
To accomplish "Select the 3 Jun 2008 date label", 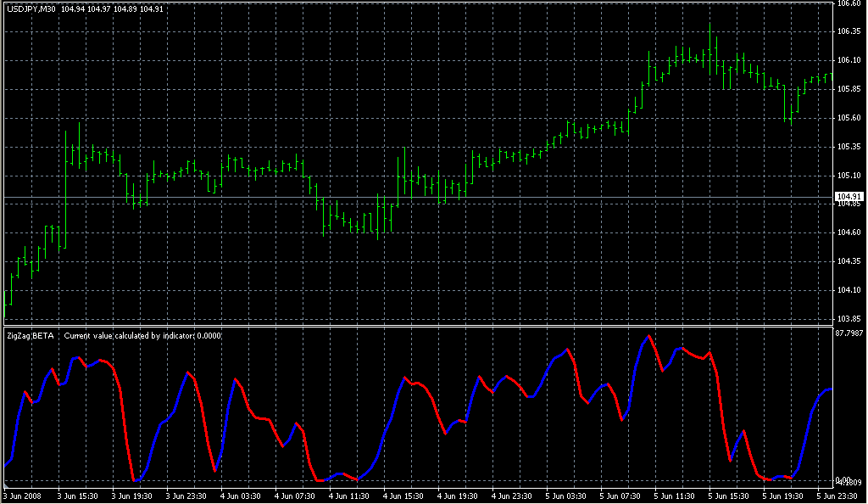I will coord(23,496).
